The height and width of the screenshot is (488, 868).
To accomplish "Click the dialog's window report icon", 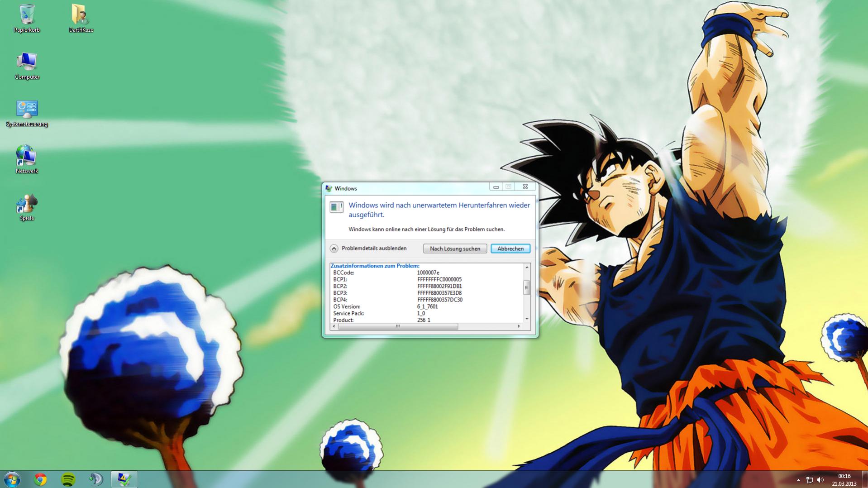I will click(336, 207).
